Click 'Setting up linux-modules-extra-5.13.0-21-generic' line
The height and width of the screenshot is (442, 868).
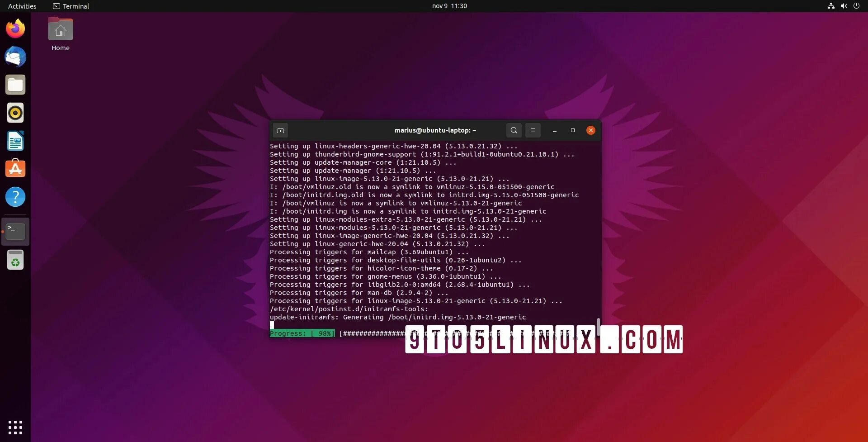[406, 219]
